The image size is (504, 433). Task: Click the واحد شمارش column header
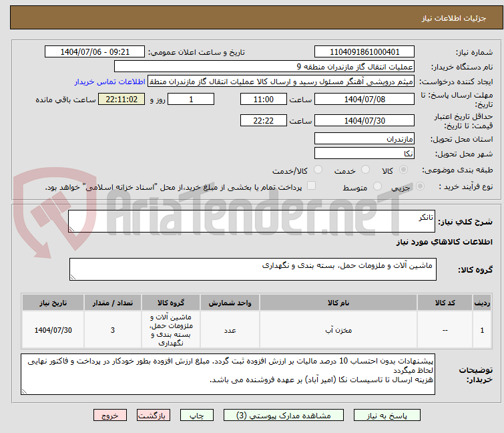230,303
